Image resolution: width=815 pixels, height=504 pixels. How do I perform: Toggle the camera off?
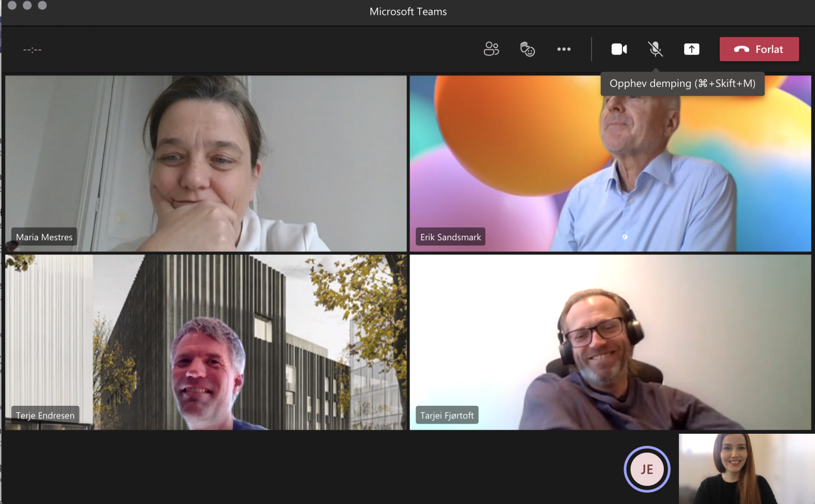pos(619,49)
